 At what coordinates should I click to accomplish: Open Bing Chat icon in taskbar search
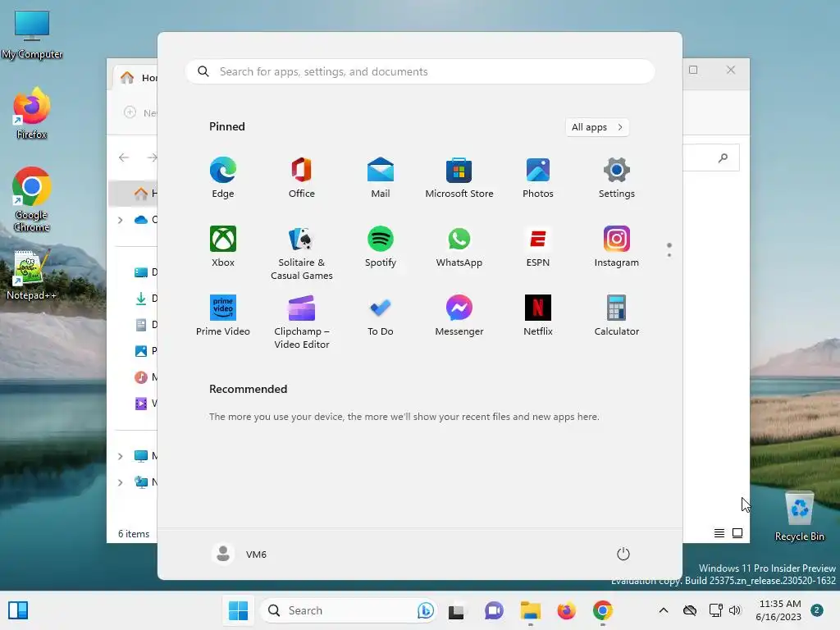coord(426,610)
